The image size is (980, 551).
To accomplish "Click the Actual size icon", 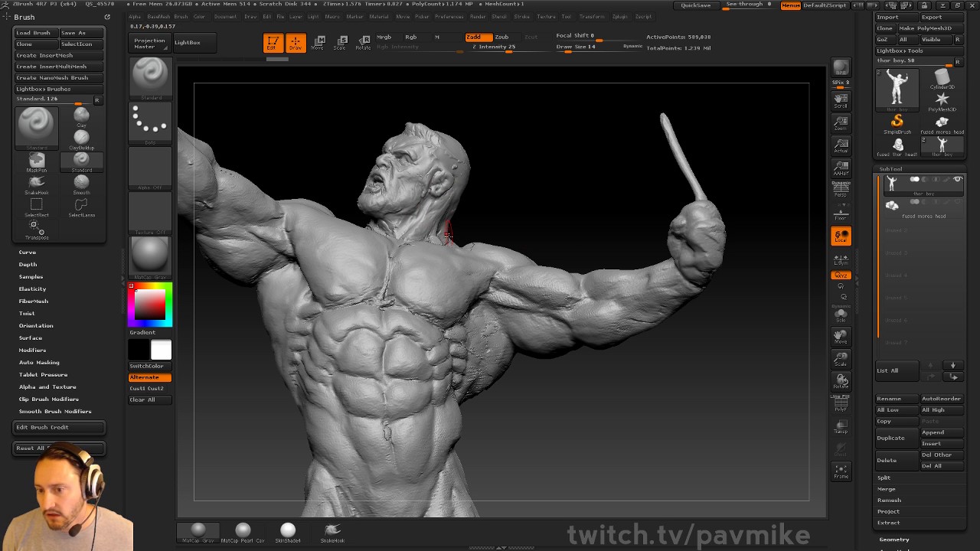I will [841, 145].
